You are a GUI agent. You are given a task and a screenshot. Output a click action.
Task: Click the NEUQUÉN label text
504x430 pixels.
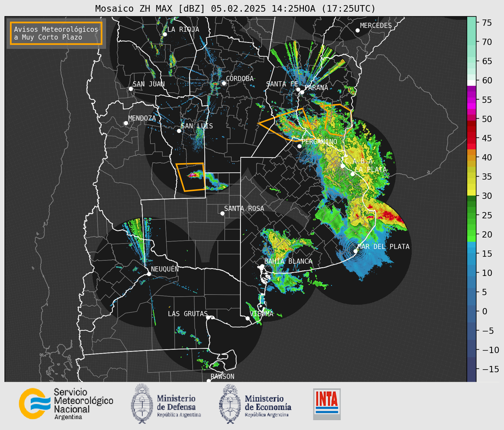tap(165, 269)
